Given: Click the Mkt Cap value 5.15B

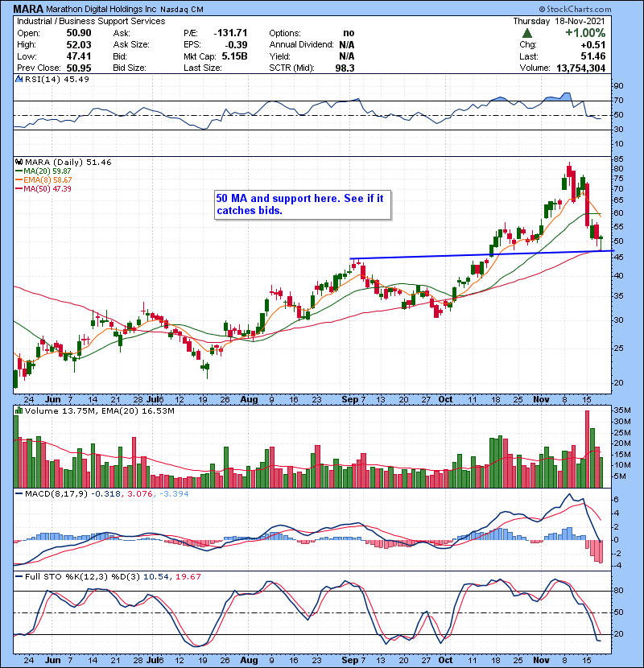Looking at the screenshot, I should (235, 56).
